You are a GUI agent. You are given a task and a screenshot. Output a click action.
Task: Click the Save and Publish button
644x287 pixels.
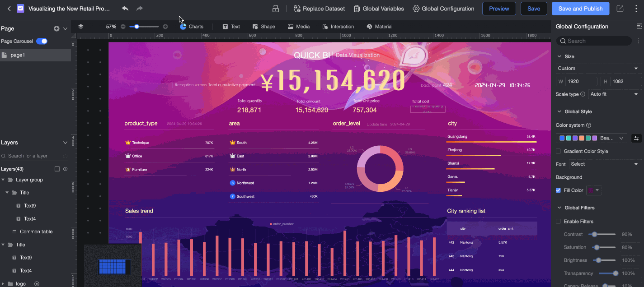click(x=580, y=9)
